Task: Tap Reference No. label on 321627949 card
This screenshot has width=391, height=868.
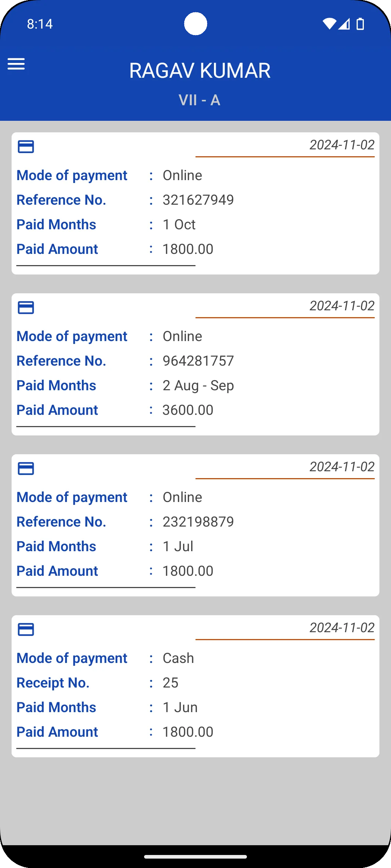Action: 61,200
